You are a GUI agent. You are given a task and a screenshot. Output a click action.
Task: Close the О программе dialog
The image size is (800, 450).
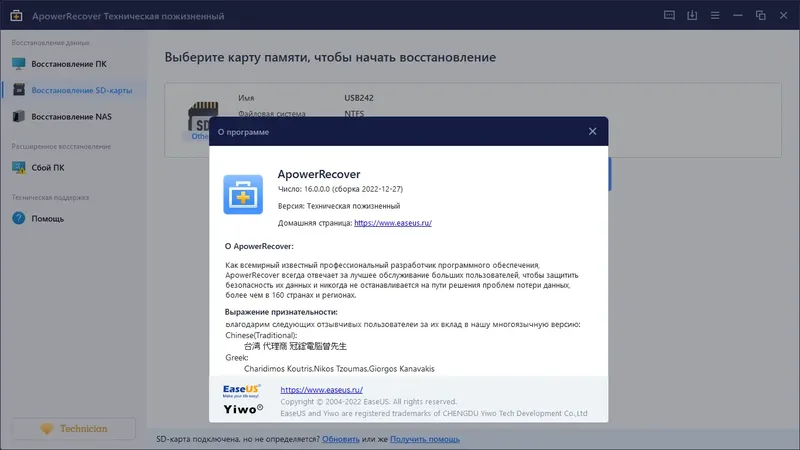[592, 132]
